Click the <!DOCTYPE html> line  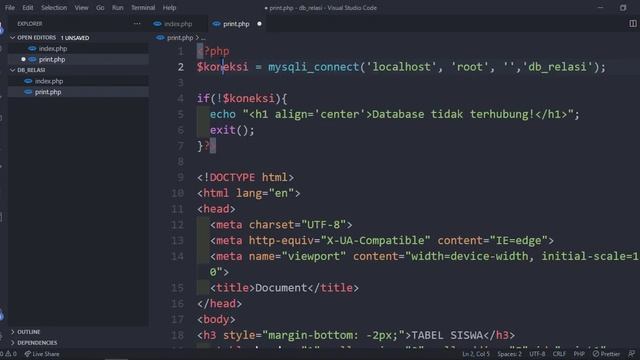pyautogui.click(x=245, y=178)
